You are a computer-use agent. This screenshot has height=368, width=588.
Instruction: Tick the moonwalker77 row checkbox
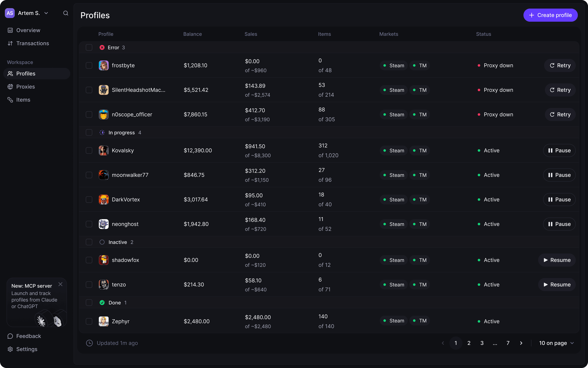click(x=89, y=175)
